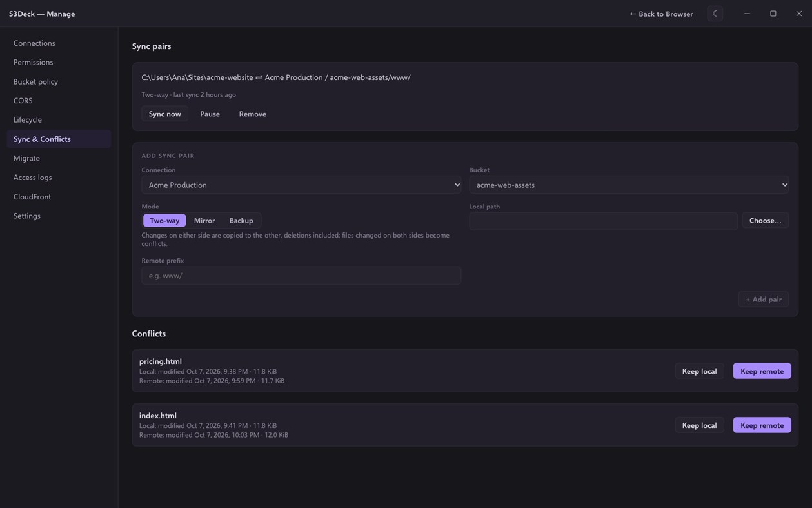
Task: Open CloudFront section
Action: pyautogui.click(x=59, y=196)
